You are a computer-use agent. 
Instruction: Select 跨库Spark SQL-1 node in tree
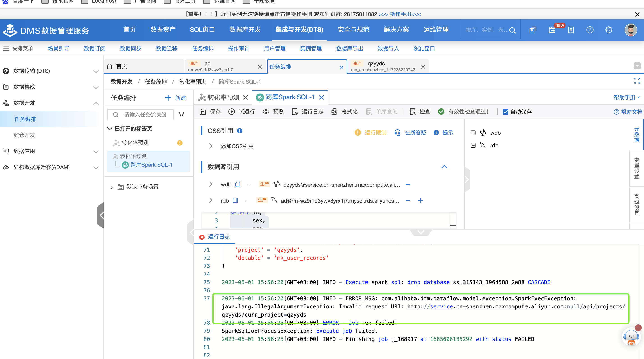pos(151,165)
